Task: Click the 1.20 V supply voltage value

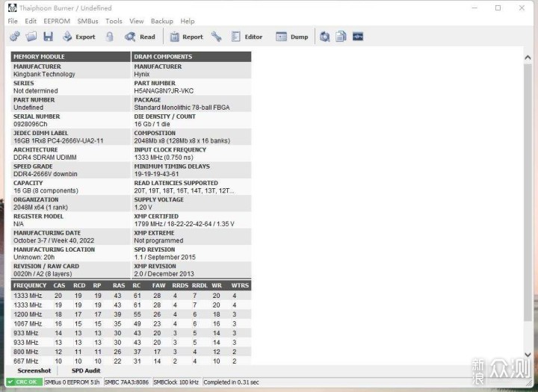Action: (143, 207)
